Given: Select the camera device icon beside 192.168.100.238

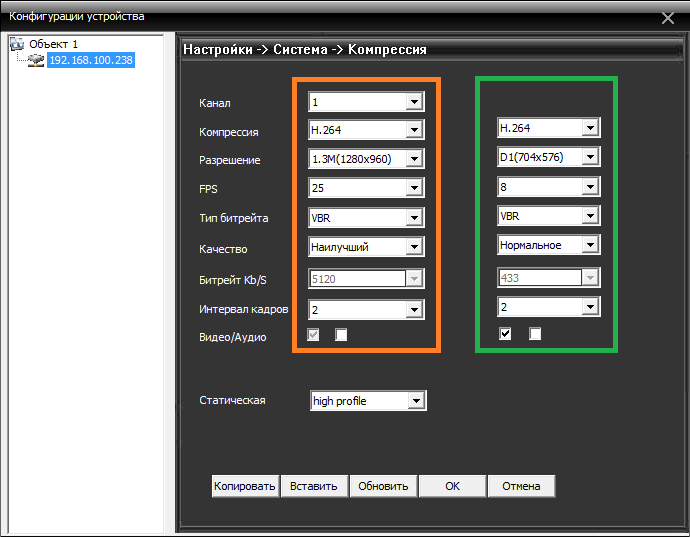Looking at the screenshot, I should 36,60.
